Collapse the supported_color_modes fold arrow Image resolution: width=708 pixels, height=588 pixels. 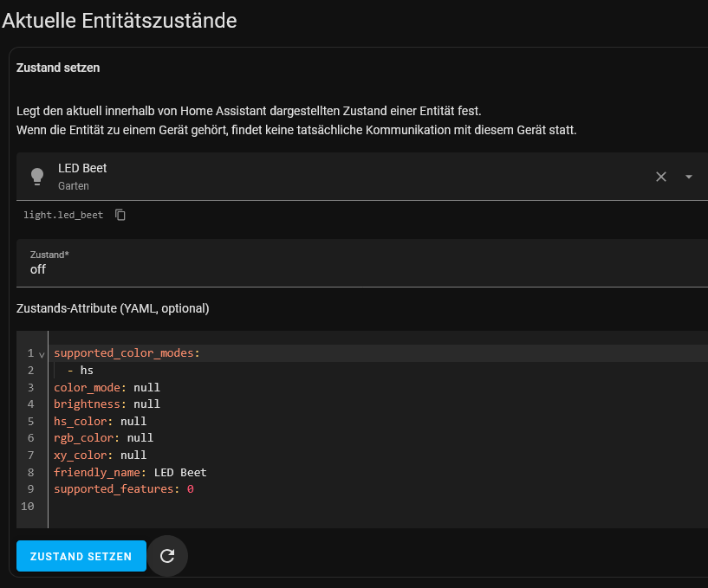tap(42, 355)
